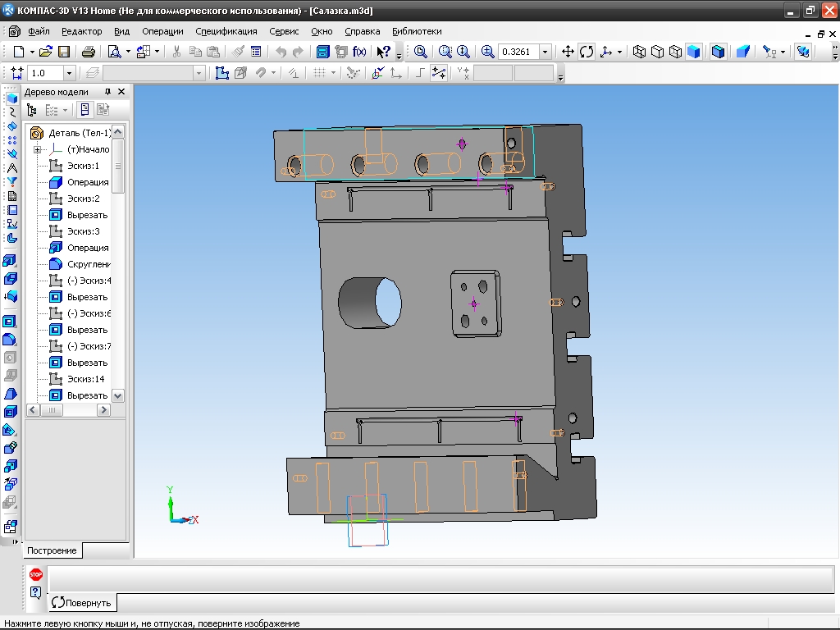Viewport: 840px width, 630px height.
Task: Click the Y coordinate input field
Action: pyautogui.click(x=533, y=73)
